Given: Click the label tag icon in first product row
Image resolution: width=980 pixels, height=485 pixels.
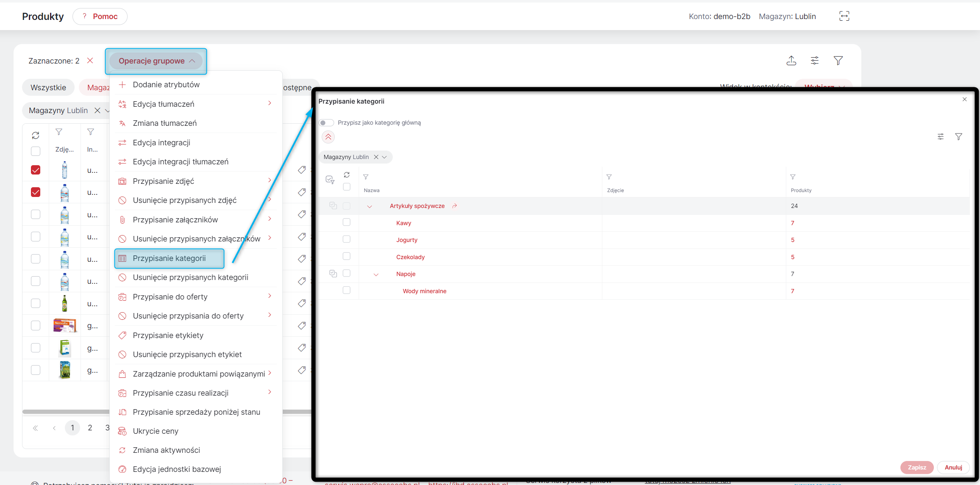Looking at the screenshot, I should (302, 170).
